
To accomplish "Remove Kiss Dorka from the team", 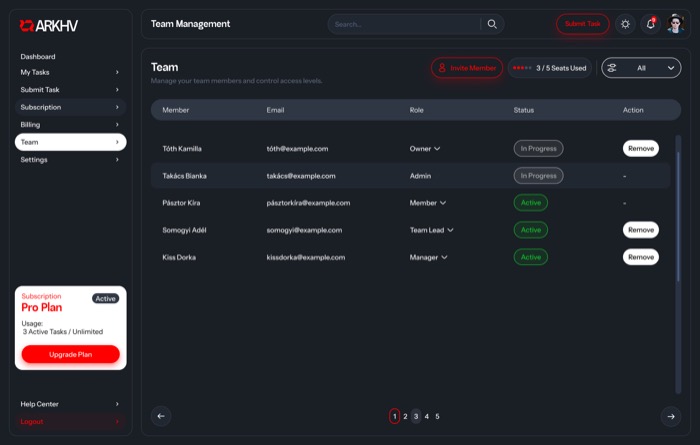I will point(640,257).
